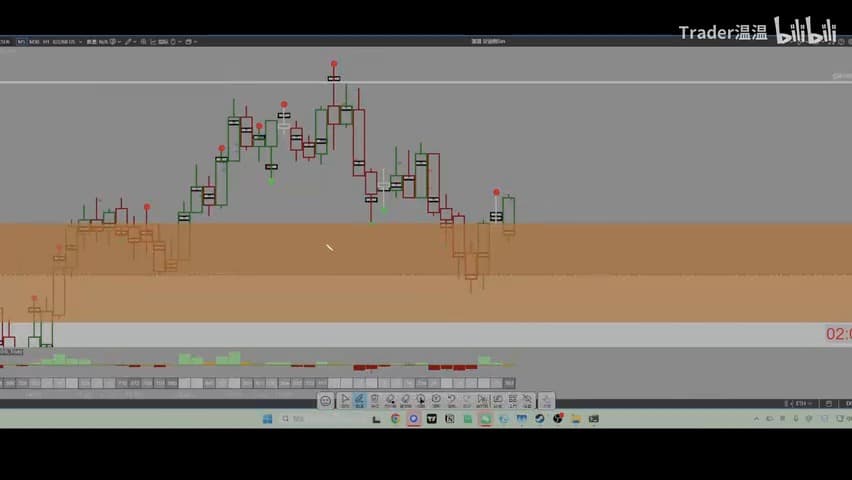852x480 pixels.
Task: Click the crossed-out eye hide icon
Action: pyautogui.click(x=527, y=401)
